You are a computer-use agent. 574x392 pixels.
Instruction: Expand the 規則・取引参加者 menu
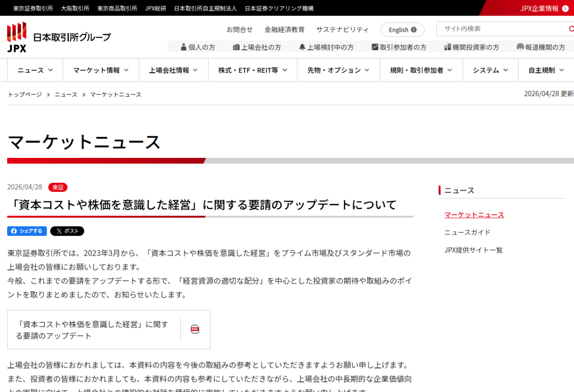(x=421, y=70)
